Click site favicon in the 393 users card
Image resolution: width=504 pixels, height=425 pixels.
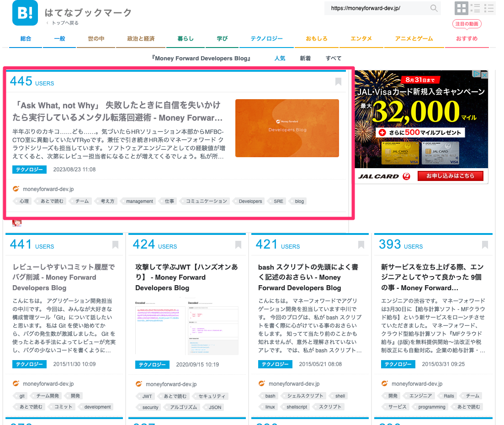point(384,383)
